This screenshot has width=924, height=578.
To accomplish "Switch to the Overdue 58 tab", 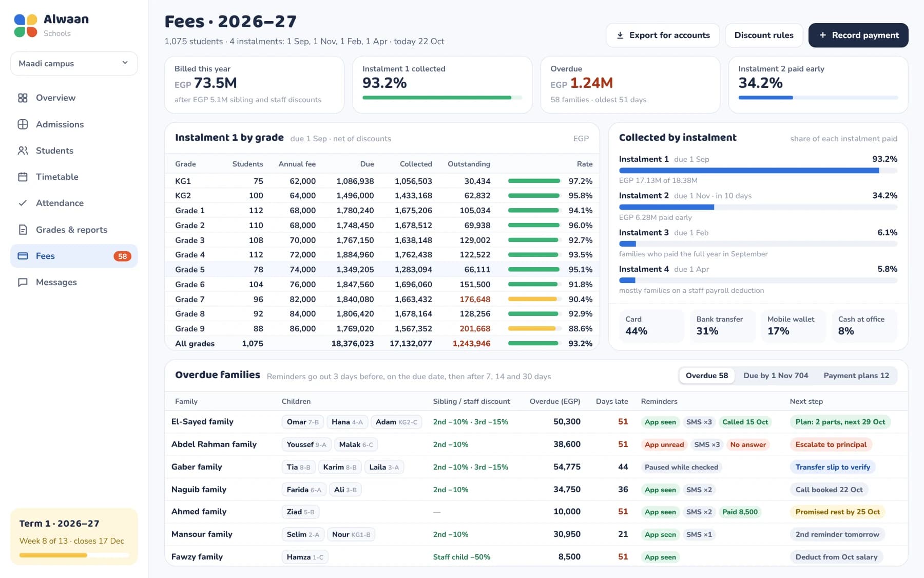I will [707, 376].
